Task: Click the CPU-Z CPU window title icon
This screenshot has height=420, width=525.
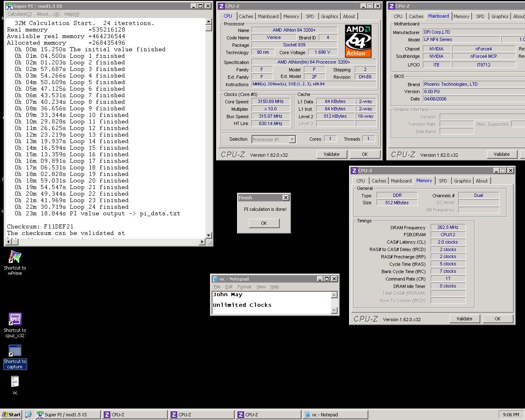Action: (221, 6)
